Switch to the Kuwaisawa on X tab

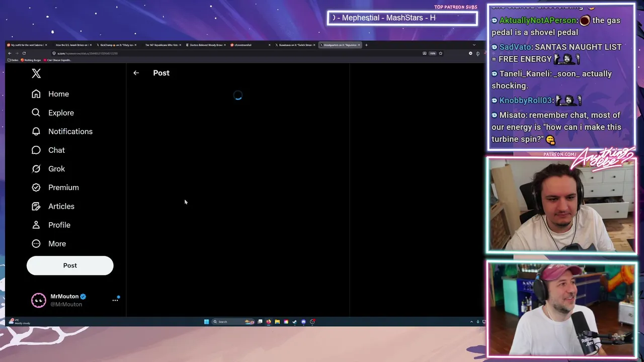[x=294, y=45]
